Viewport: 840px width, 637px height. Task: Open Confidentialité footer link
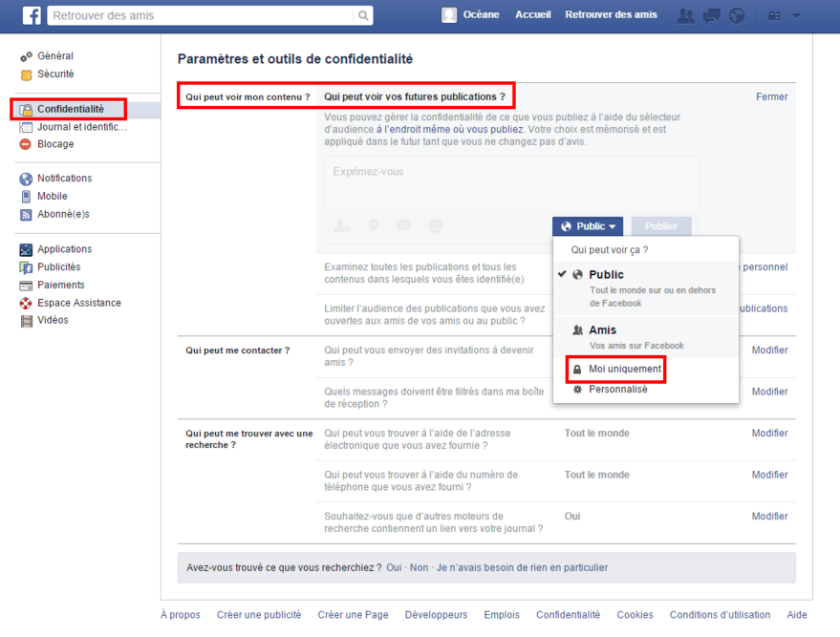[568, 615]
